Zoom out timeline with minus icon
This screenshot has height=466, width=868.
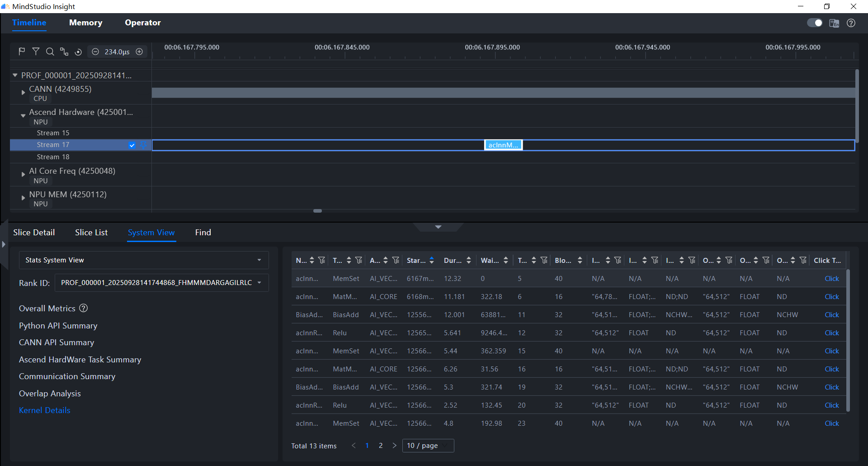[95, 52]
